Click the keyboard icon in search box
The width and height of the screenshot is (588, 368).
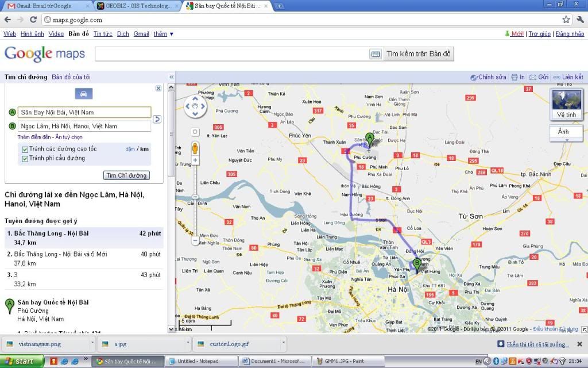click(x=376, y=54)
